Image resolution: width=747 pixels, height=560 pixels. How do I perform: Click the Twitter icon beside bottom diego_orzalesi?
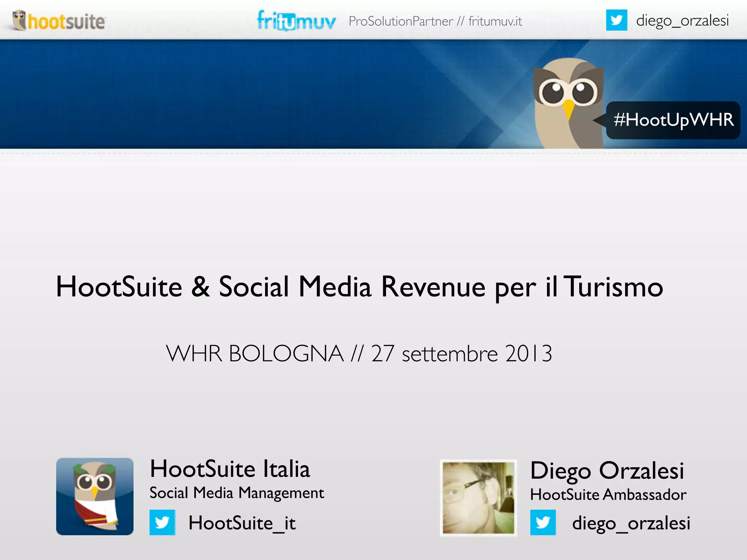(x=543, y=522)
